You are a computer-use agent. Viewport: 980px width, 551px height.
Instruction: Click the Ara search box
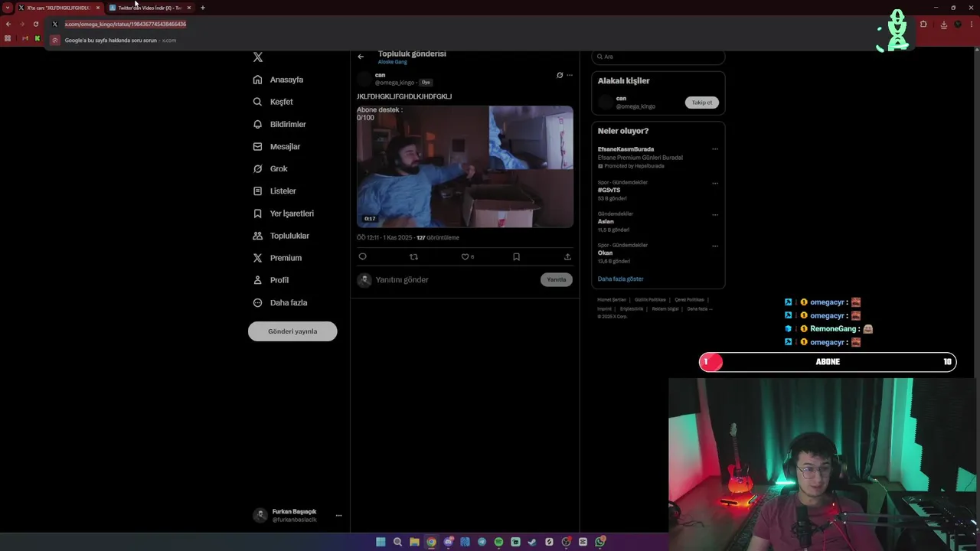pyautogui.click(x=658, y=57)
